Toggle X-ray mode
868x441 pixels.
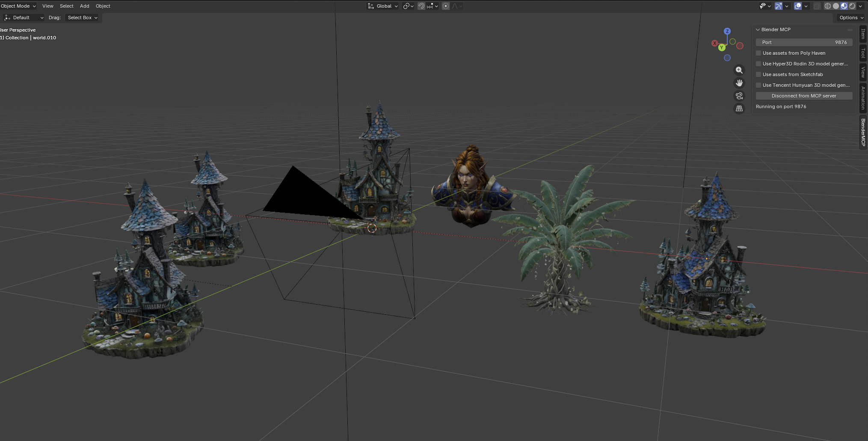click(817, 6)
